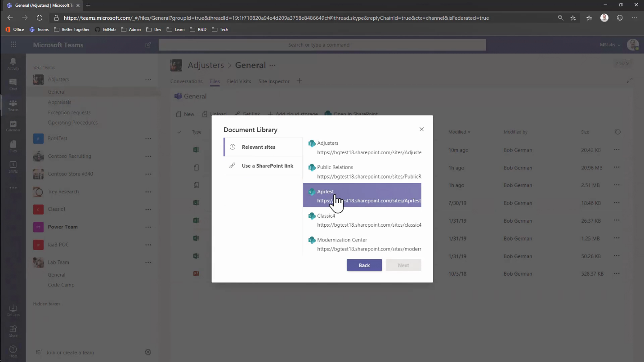Switch to the Field Visits tab
Screen dimensions: 644x362
pyautogui.click(x=239, y=81)
